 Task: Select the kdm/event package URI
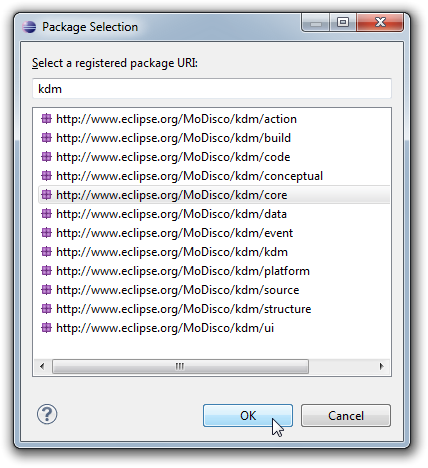coord(174,233)
